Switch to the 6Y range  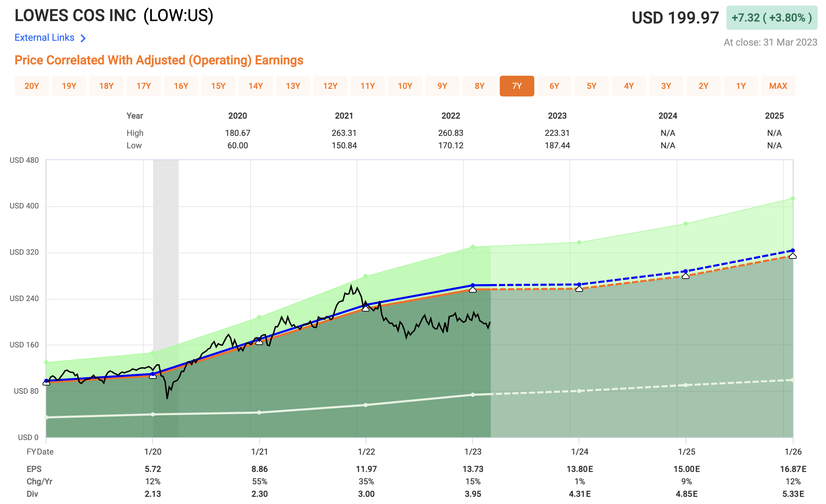pos(554,86)
